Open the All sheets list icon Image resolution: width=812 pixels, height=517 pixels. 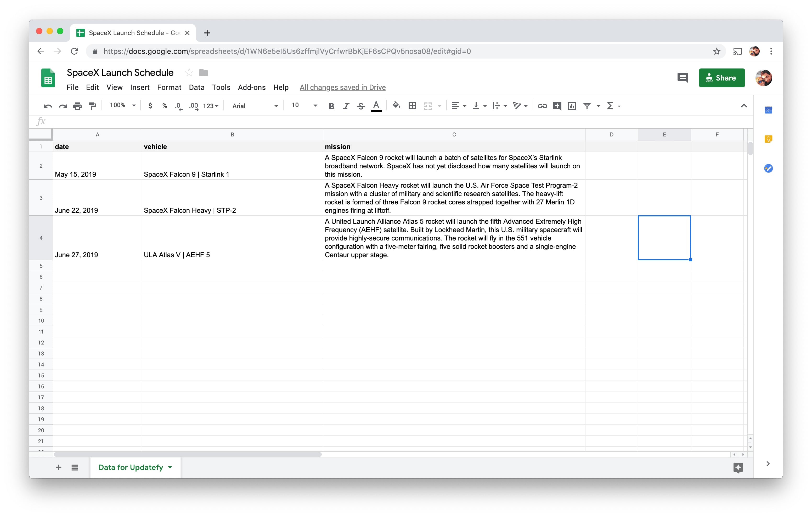pos(75,467)
